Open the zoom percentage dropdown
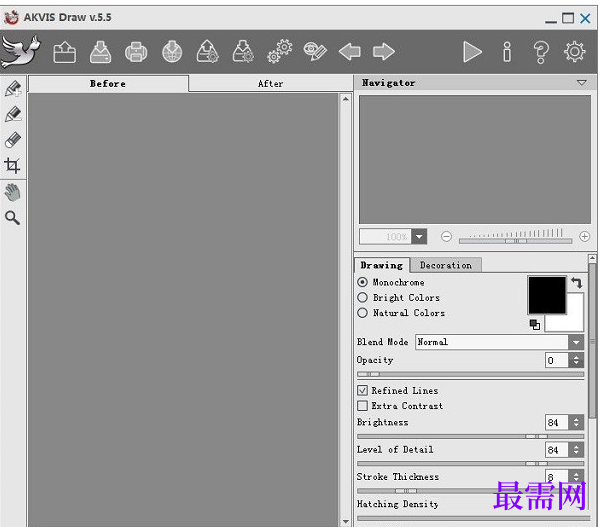 419,236
